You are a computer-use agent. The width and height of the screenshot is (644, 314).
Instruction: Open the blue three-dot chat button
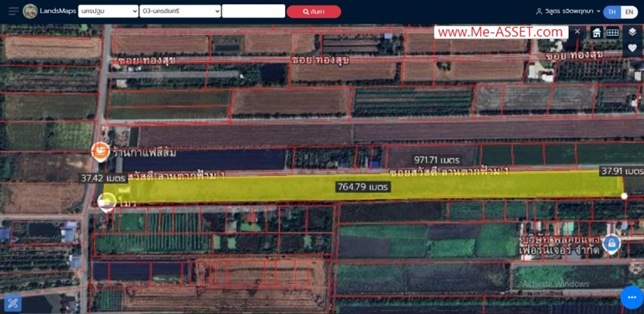coord(631,297)
